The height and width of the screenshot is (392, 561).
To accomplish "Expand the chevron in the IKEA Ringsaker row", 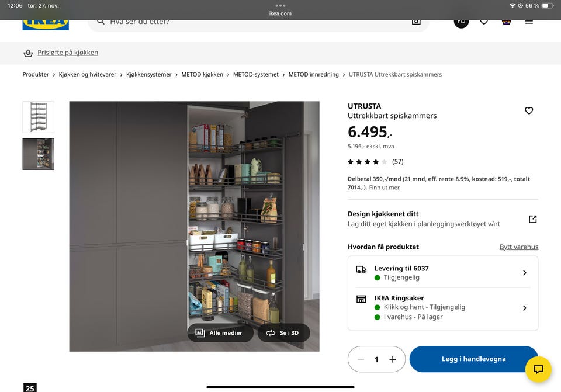I will (525, 308).
